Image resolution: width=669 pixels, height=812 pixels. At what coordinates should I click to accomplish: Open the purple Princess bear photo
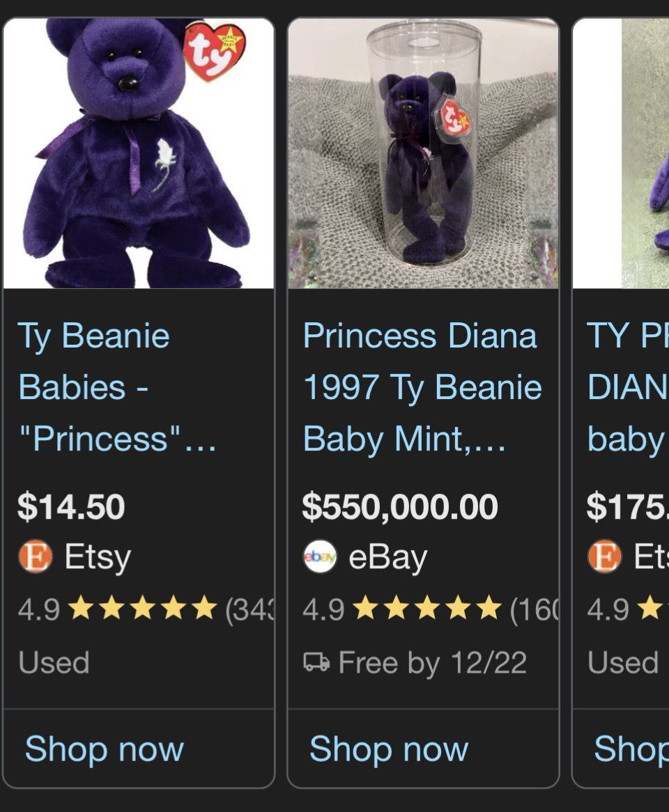(139, 153)
